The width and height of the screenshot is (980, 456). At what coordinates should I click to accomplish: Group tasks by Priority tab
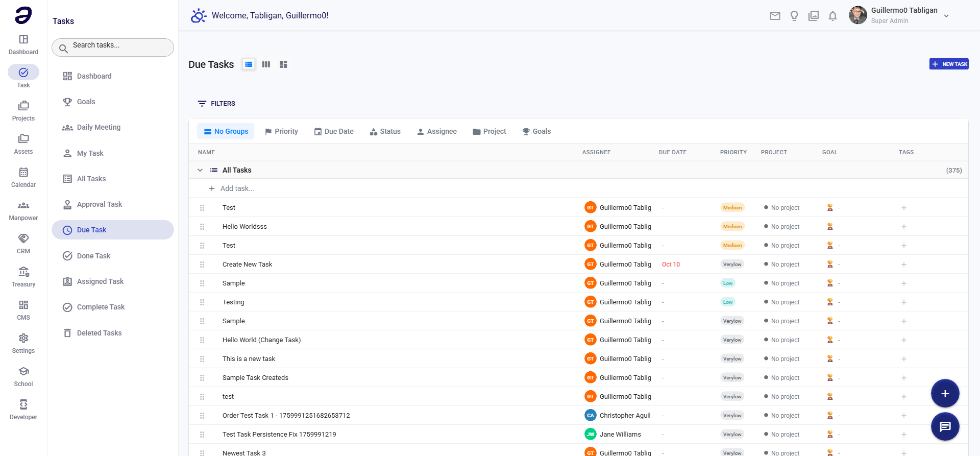(x=281, y=131)
